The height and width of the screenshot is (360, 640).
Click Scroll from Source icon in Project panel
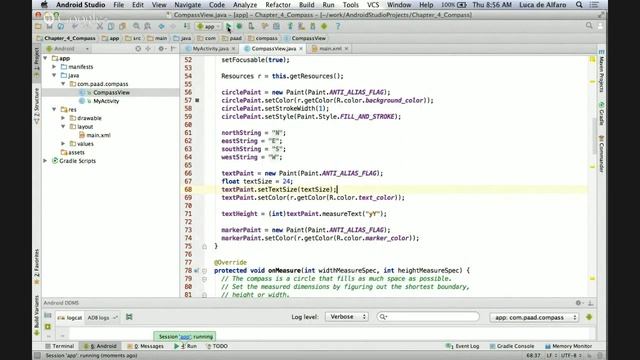point(138,49)
